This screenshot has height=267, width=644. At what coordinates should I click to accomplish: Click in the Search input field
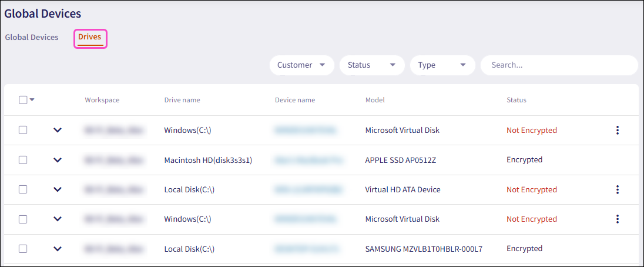558,65
